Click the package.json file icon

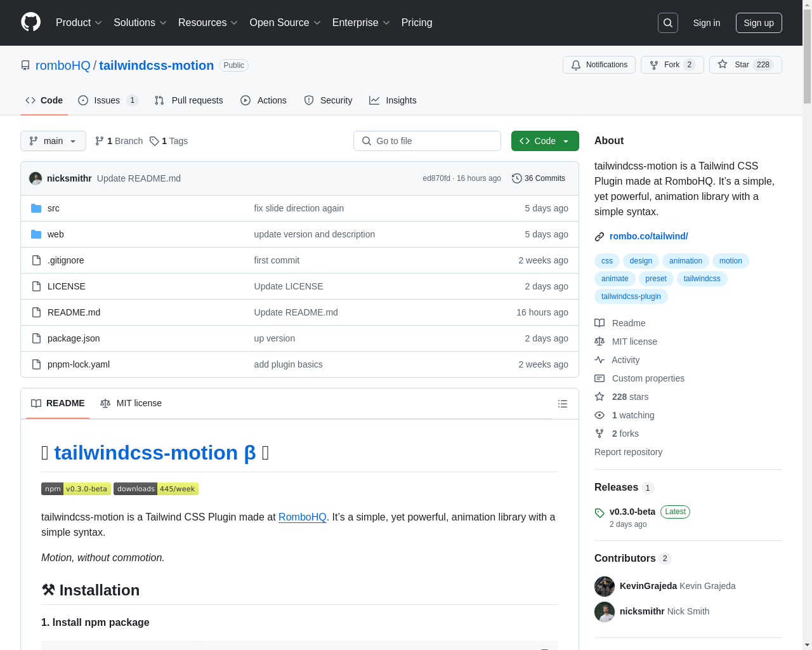pos(36,338)
